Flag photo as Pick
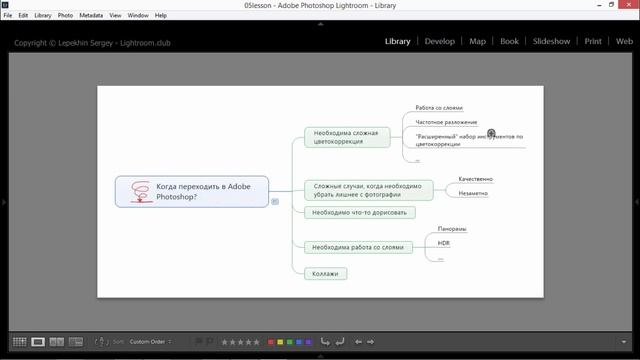Screen dimensions: 640x360 [199, 342]
